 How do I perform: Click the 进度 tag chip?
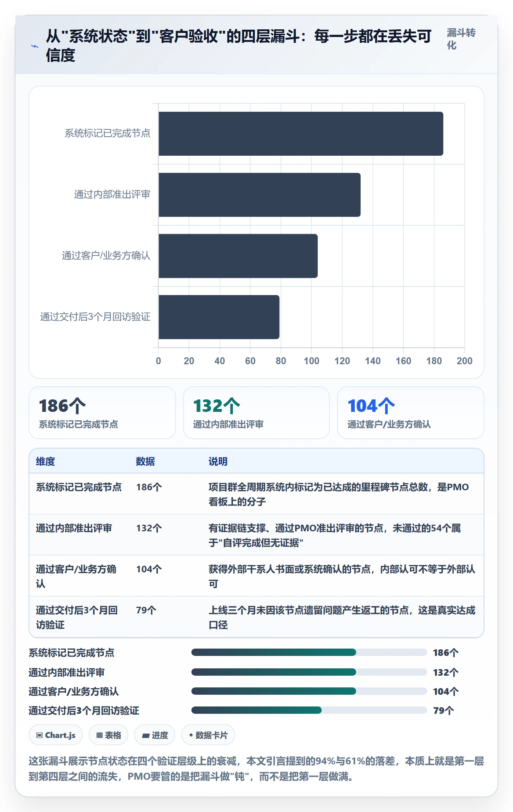pos(155,735)
